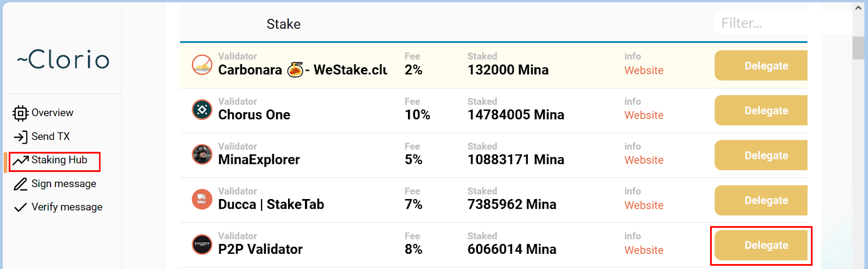Click the 10883171 Mina staked amount
868x269 pixels.
tap(516, 160)
